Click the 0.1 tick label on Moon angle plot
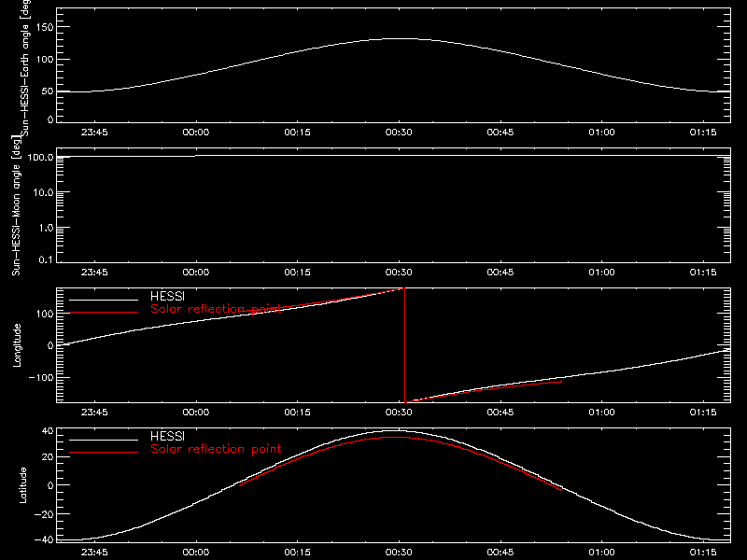Viewport: 747px width, 560px height. (x=46, y=259)
